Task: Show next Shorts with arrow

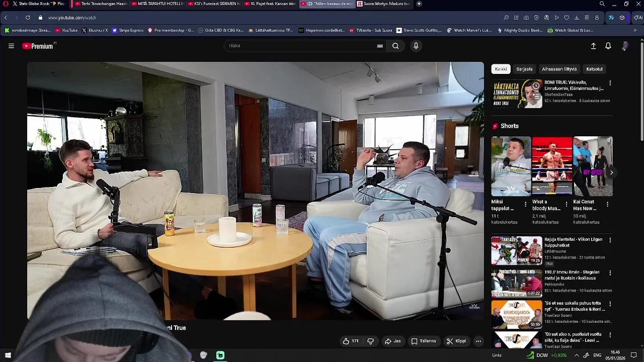Action: [611, 172]
